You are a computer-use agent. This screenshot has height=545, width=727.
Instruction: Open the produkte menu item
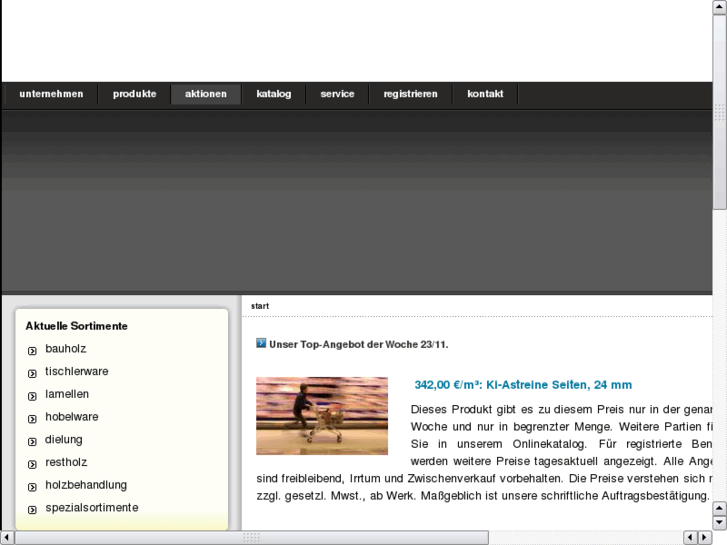[x=134, y=94]
